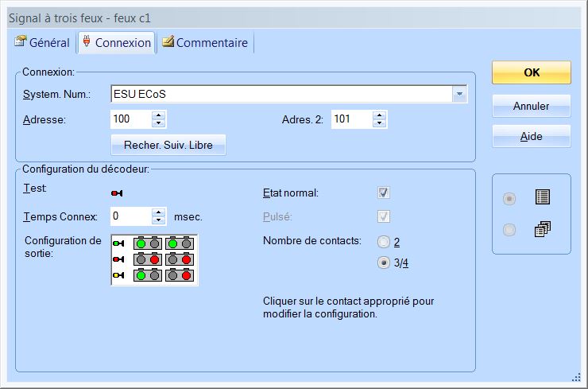Image resolution: width=588 pixels, height=389 pixels.
Task: Increase the Adresse value with up arrow
Action: point(159,115)
